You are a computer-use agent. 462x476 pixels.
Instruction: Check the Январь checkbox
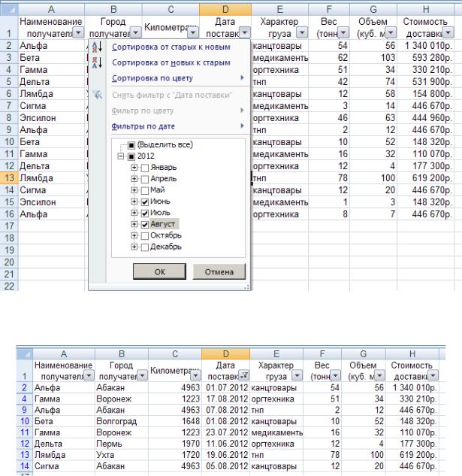click(x=145, y=168)
